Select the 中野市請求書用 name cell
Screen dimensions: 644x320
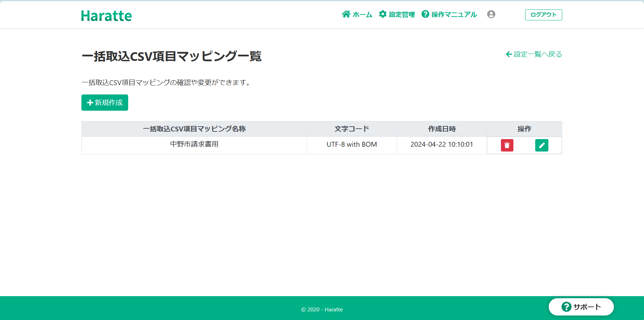[194, 145]
